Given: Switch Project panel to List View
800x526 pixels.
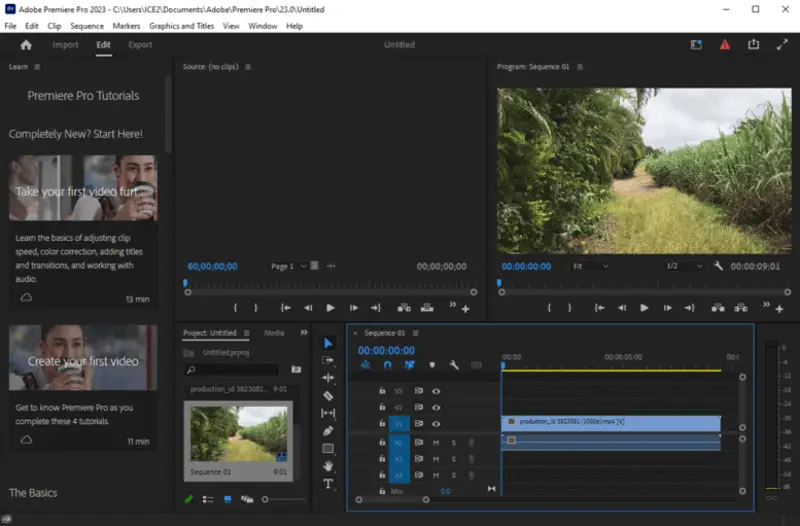Looking at the screenshot, I should coord(208,499).
